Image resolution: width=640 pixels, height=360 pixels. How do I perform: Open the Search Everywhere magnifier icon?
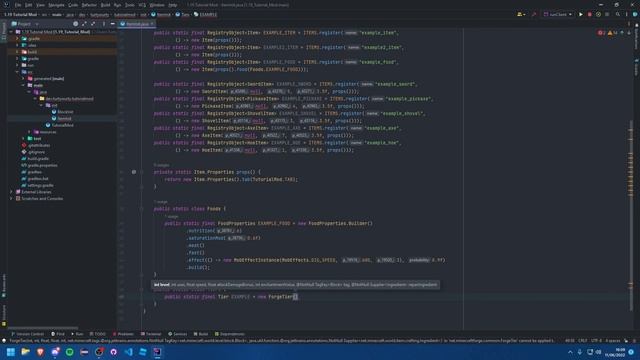pyautogui.click(x=618, y=14)
